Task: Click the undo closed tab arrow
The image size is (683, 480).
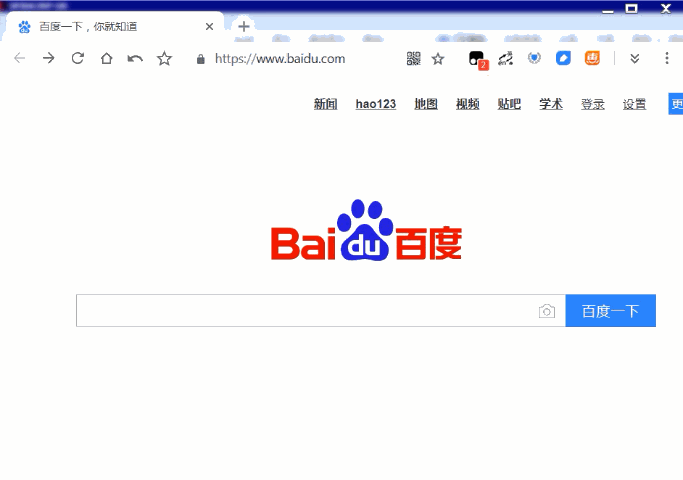Action: [135, 58]
